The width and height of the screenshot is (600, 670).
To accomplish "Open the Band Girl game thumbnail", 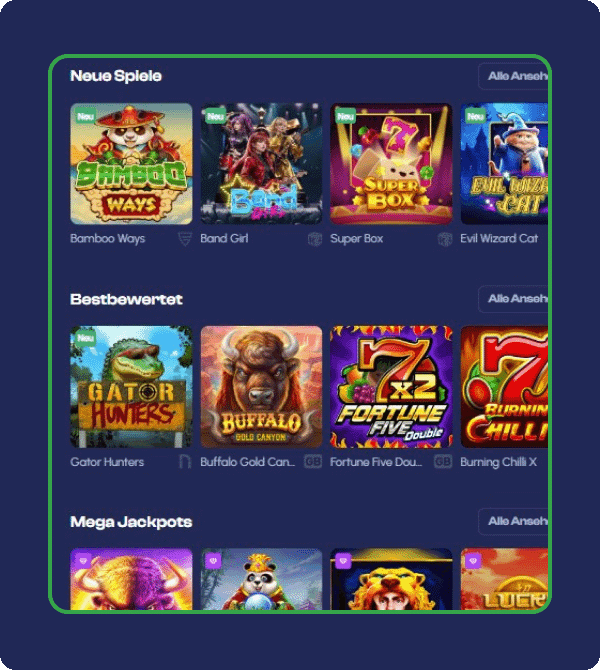I will (261, 164).
